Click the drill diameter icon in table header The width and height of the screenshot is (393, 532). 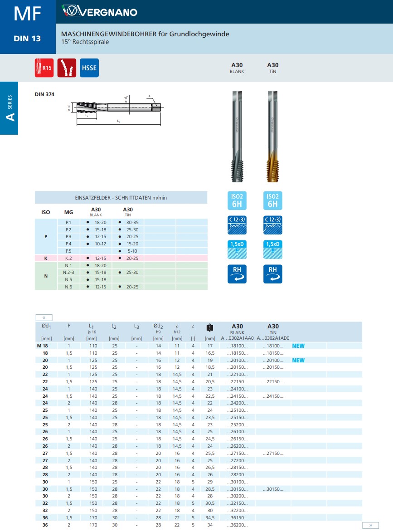210,328
